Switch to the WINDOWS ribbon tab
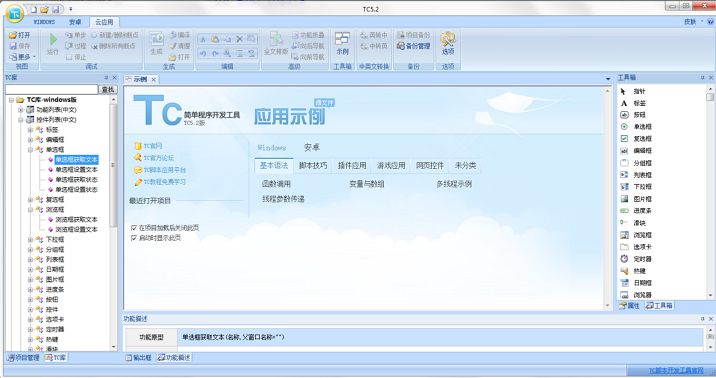716x378 pixels. click(x=44, y=22)
